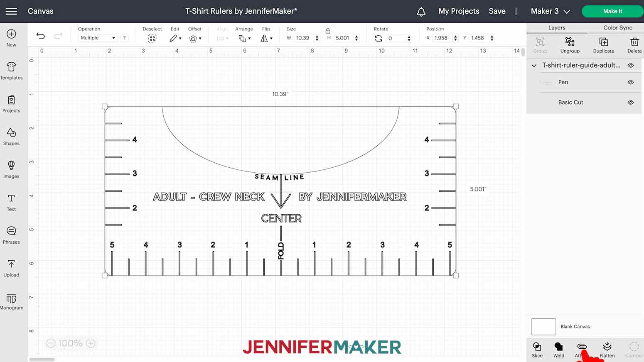
Task: Click the Weld tool
Action: [559, 350]
